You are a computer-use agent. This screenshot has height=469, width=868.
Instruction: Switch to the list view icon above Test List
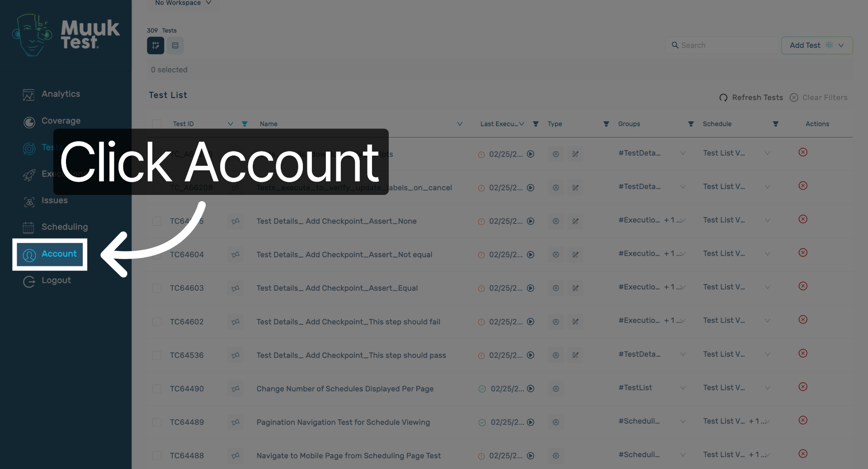pos(175,45)
